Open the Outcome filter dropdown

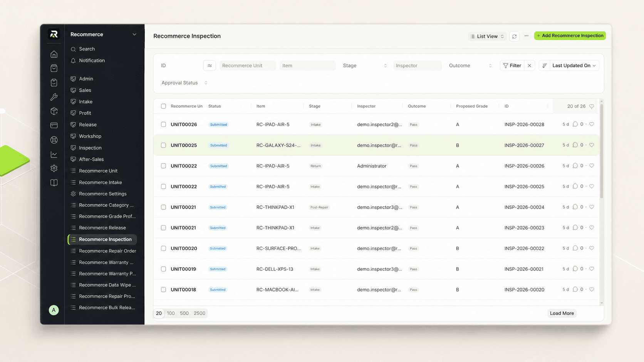tap(470, 65)
